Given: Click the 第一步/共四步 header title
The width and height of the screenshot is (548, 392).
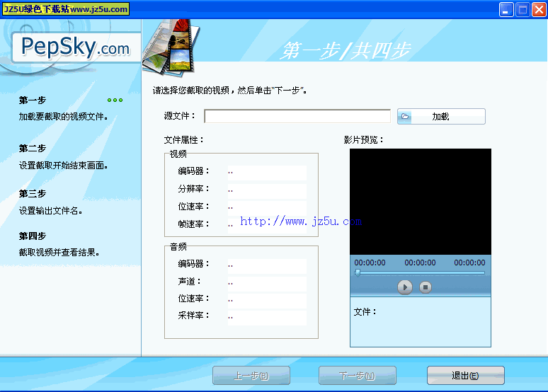Looking at the screenshot, I should coord(346,51).
